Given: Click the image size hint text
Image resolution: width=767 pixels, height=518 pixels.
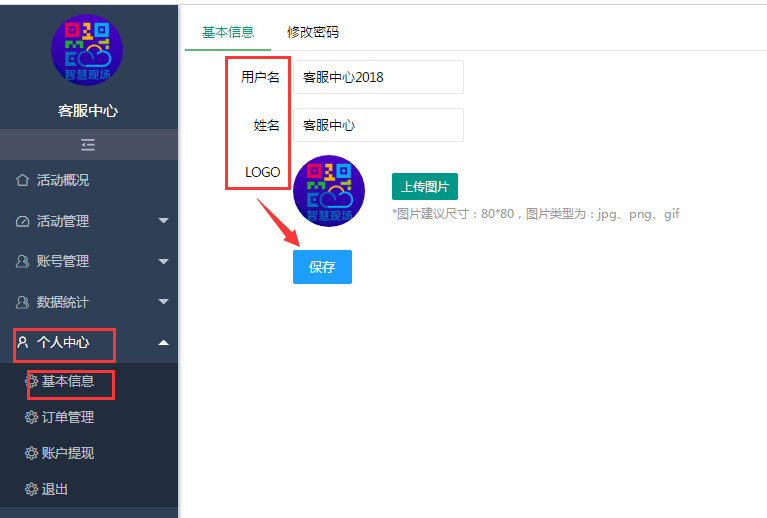Looking at the screenshot, I should coord(536,214).
